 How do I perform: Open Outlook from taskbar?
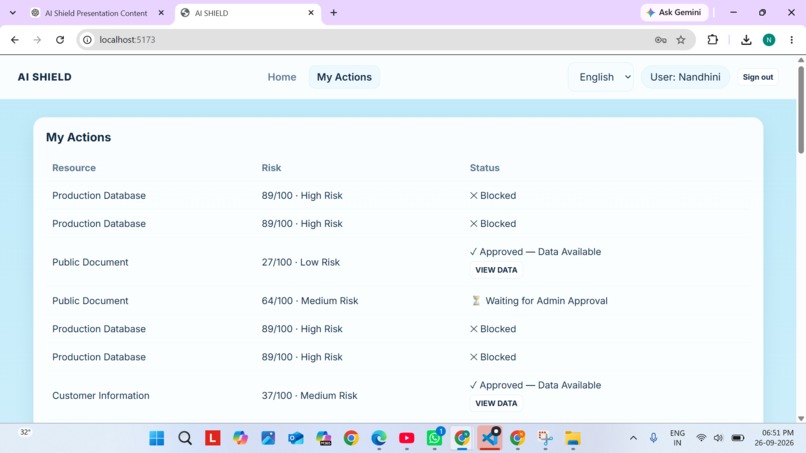[296, 438]
